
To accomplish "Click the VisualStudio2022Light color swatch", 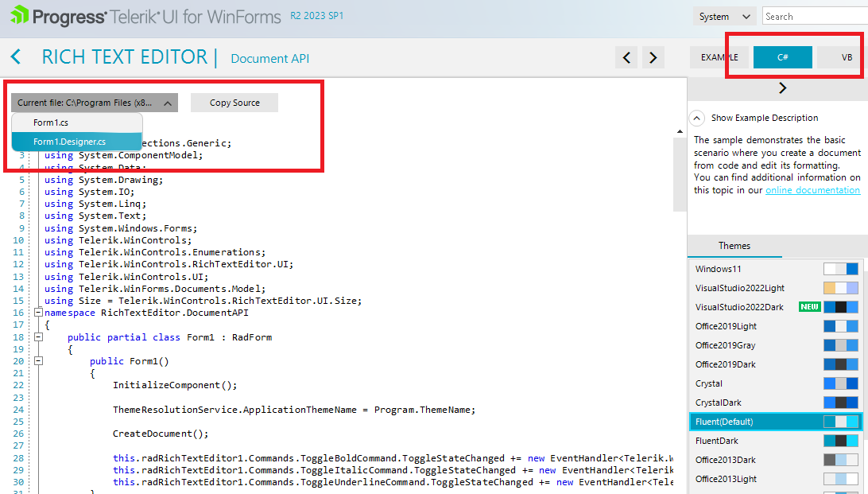I will click(841, 288).
